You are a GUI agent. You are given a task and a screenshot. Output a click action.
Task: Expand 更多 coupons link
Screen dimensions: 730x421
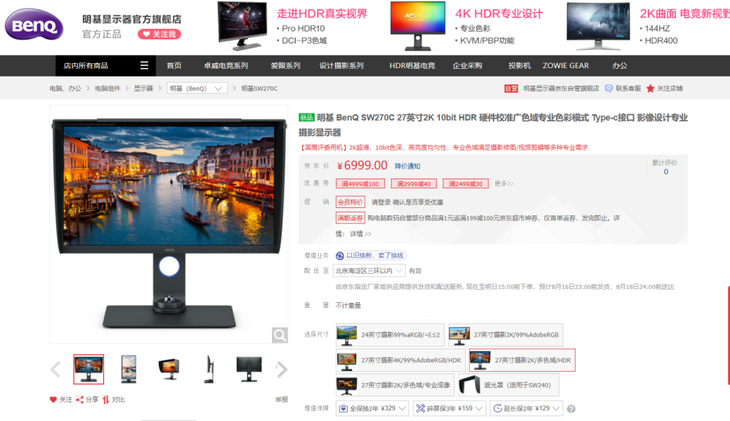point(504,184)
